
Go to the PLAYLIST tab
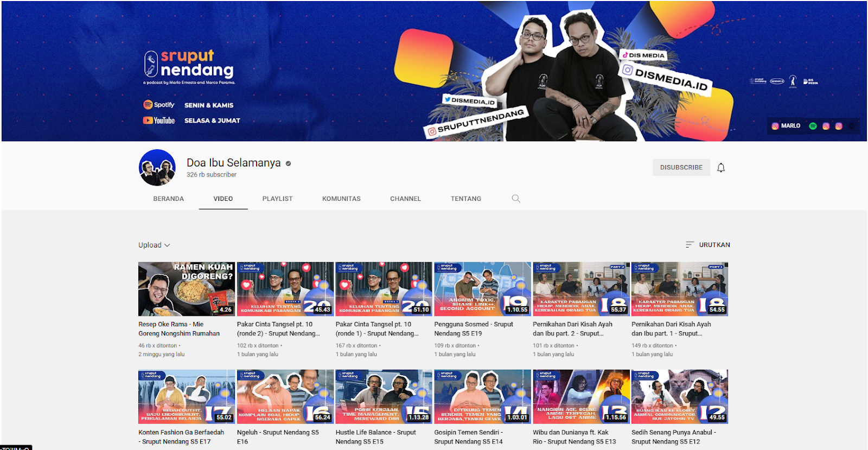pos(277,199)
